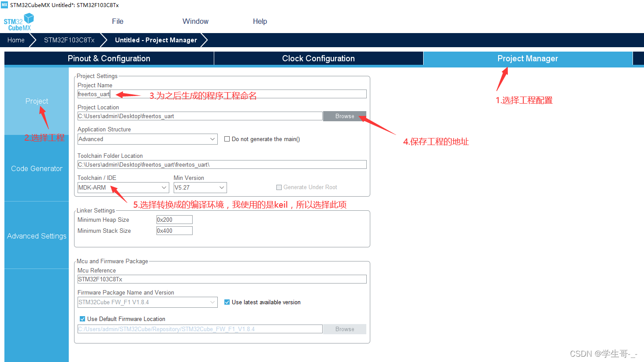Switch to Pinout & Configuration tab

[x=109, y=59]
